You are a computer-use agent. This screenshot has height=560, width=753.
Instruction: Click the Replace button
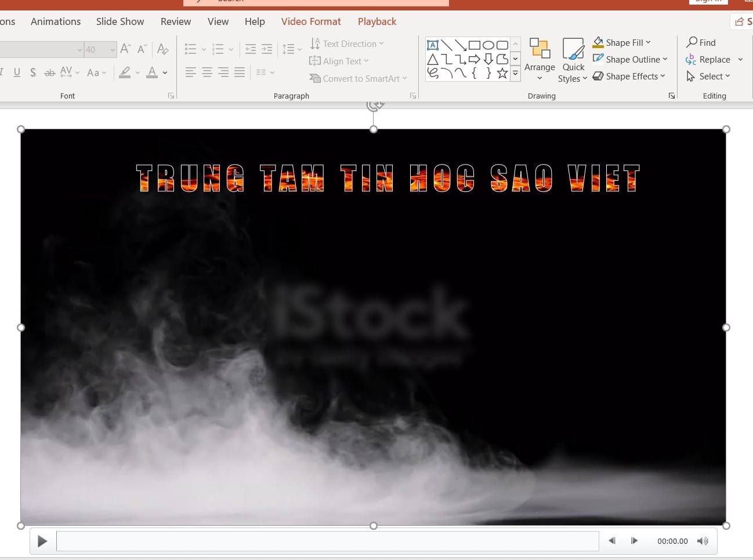point(708,60)
